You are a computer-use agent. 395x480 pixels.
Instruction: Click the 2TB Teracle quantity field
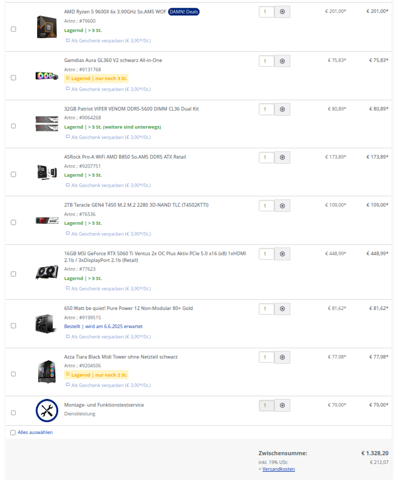coord(266,206)
